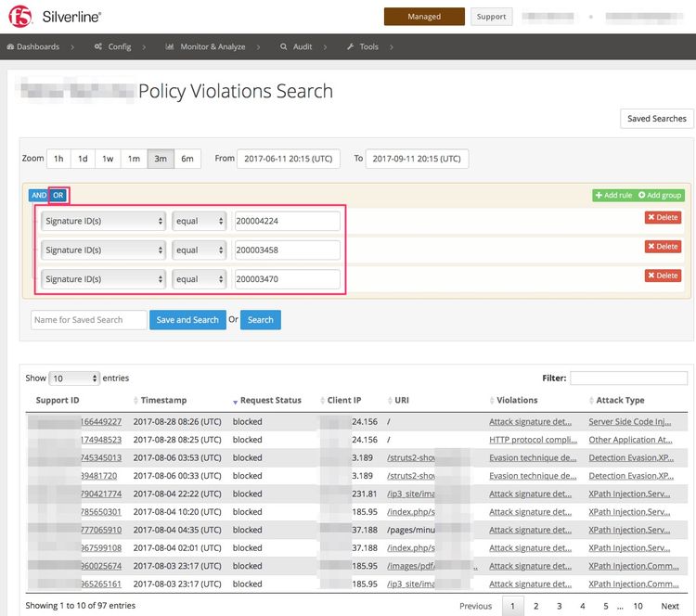Sort by Attack Type column
Viewport: 696px width, 616px height.
(620, 401)
